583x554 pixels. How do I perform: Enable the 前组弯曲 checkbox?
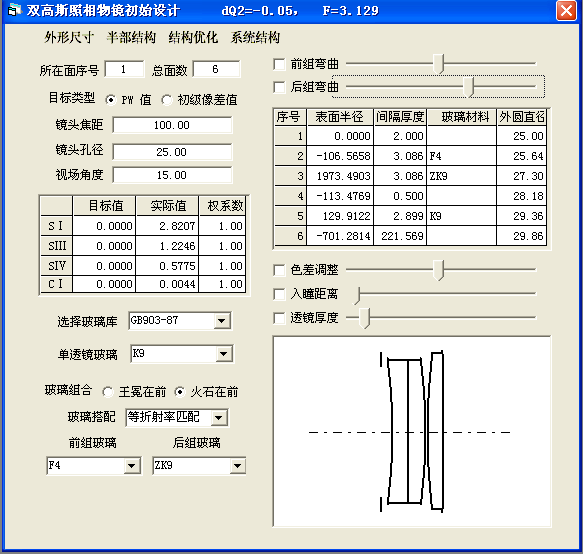coord(279,64)
